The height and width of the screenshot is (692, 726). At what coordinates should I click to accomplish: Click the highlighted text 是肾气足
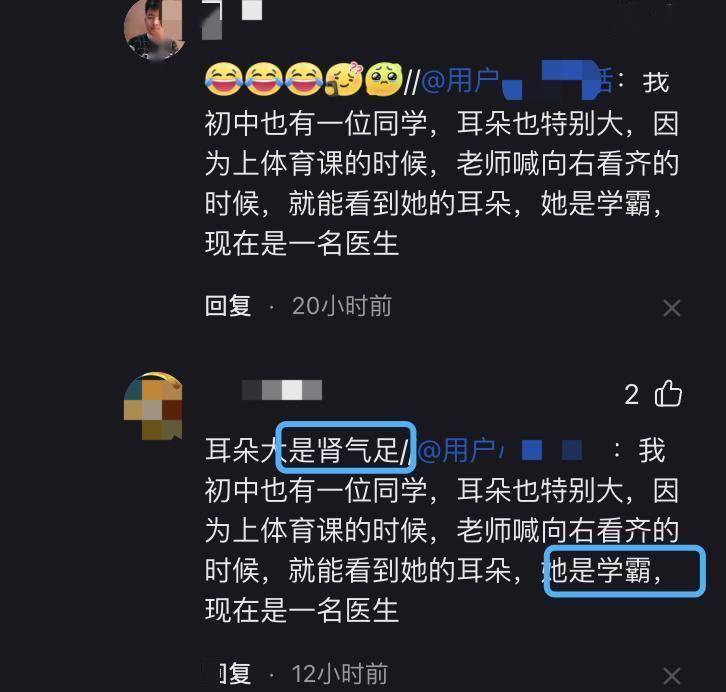click(x=346, y=447)
